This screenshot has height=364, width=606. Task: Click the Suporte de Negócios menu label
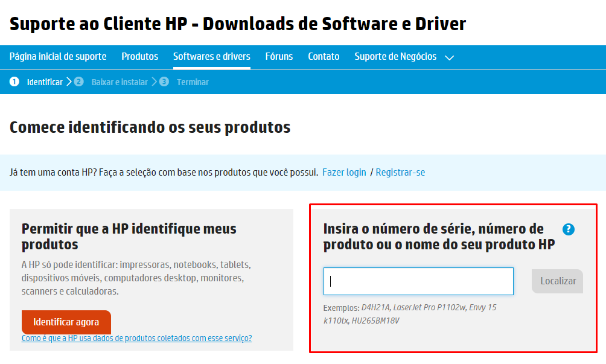395,57
